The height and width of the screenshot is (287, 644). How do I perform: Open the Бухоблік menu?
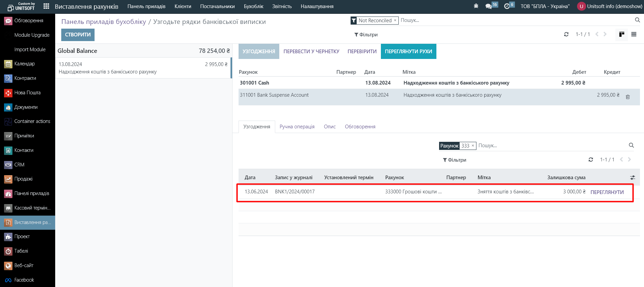coord(253,6)
